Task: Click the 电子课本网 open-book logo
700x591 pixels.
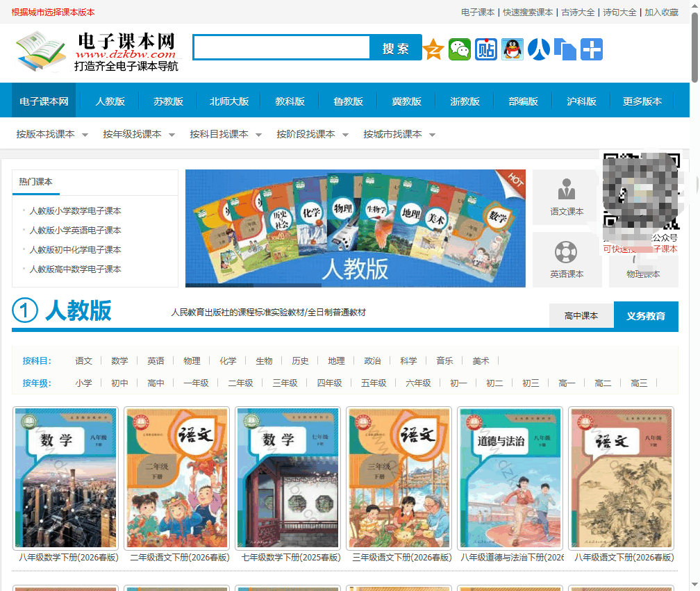Action: coord(40,52)
